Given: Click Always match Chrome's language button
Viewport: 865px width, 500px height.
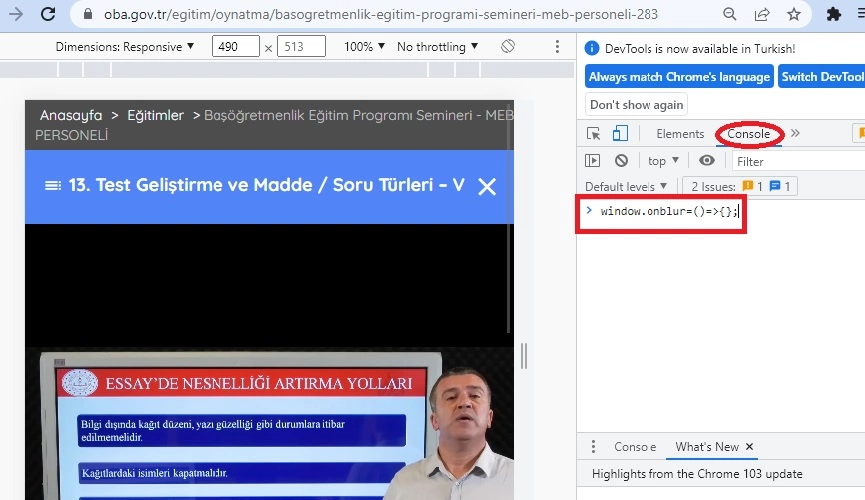Looking at the screenshot, I should (x=679, y=77).
